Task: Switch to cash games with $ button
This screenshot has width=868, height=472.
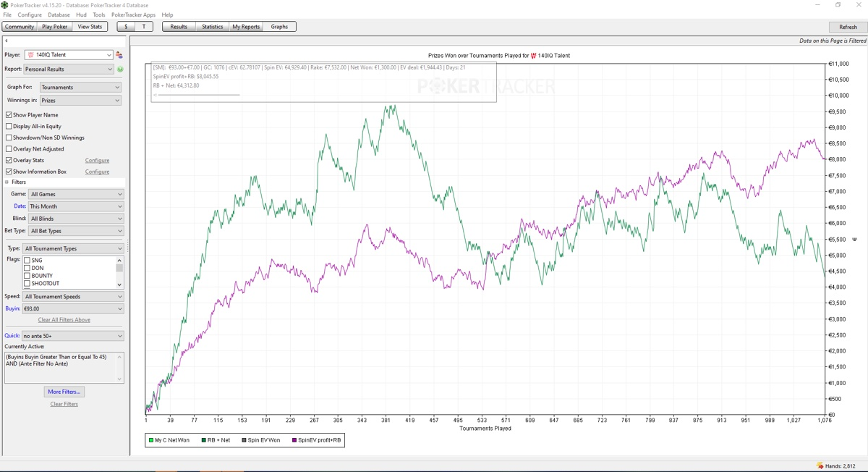Action: (x=126, y=27)
